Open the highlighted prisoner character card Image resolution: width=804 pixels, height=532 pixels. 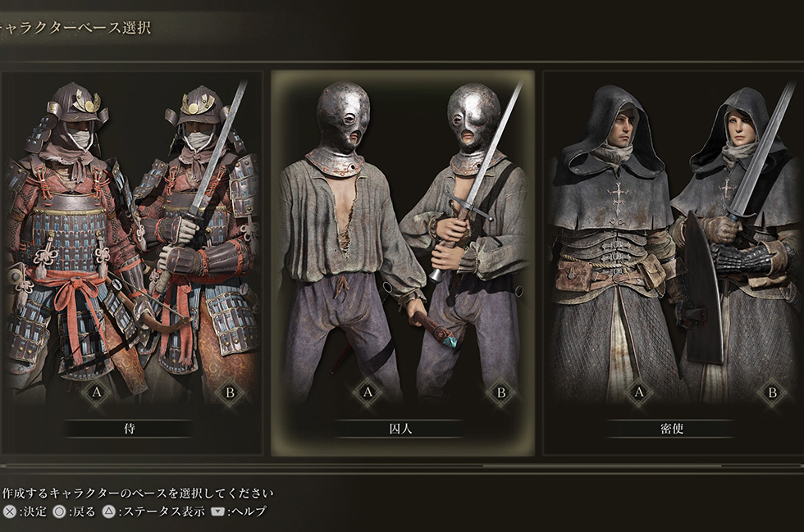click(403, 263)
